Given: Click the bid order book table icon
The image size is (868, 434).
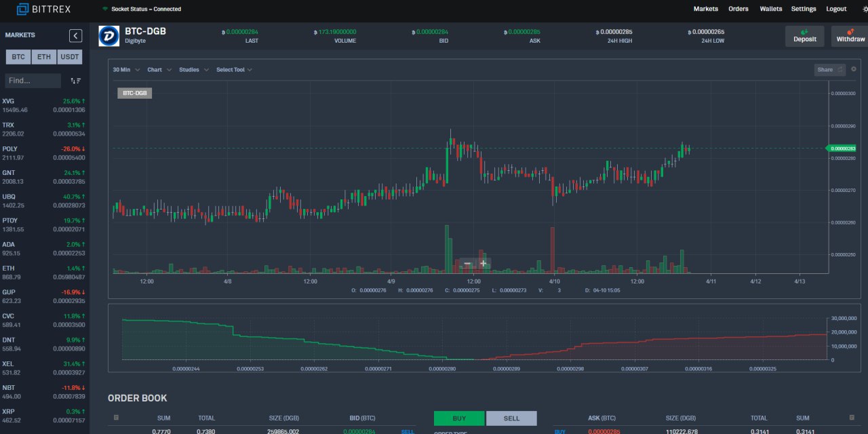Looking at the screenshot, I should point(116,418).
